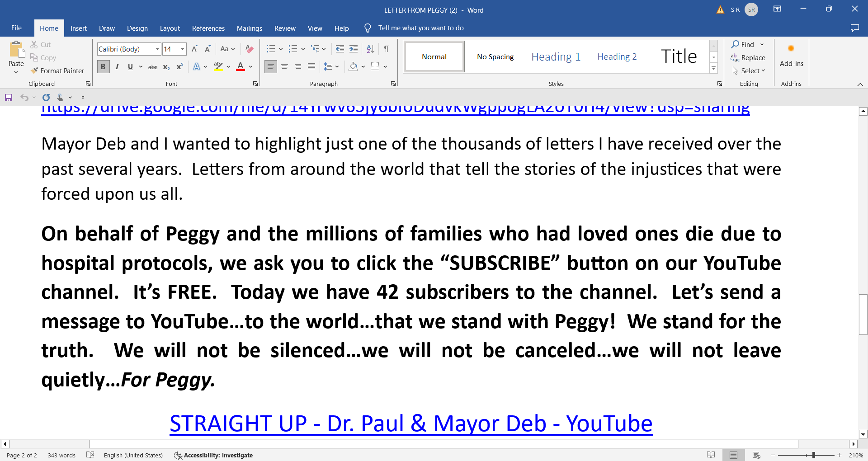Toggle Italic formatting
The width and height of the screenshot is (868, 461).
(117, 67)
